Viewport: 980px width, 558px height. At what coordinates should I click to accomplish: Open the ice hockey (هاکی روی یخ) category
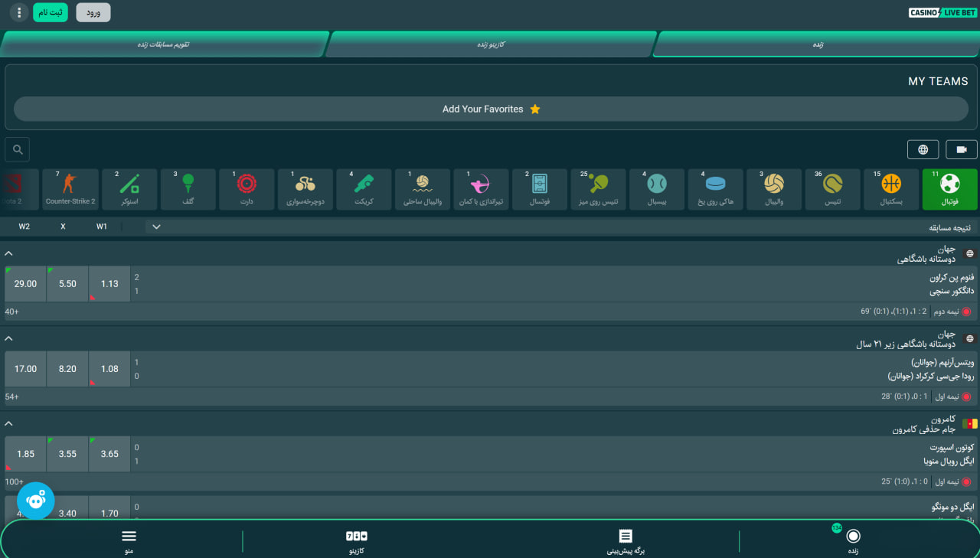click(715, 189)
